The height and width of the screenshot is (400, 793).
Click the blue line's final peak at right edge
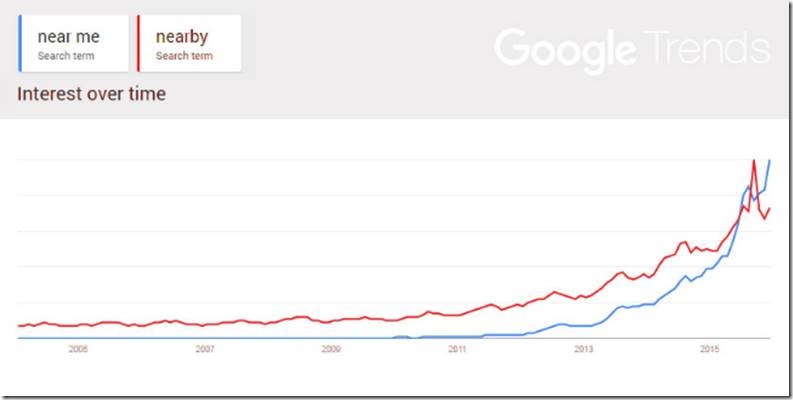tap(769, 160)
